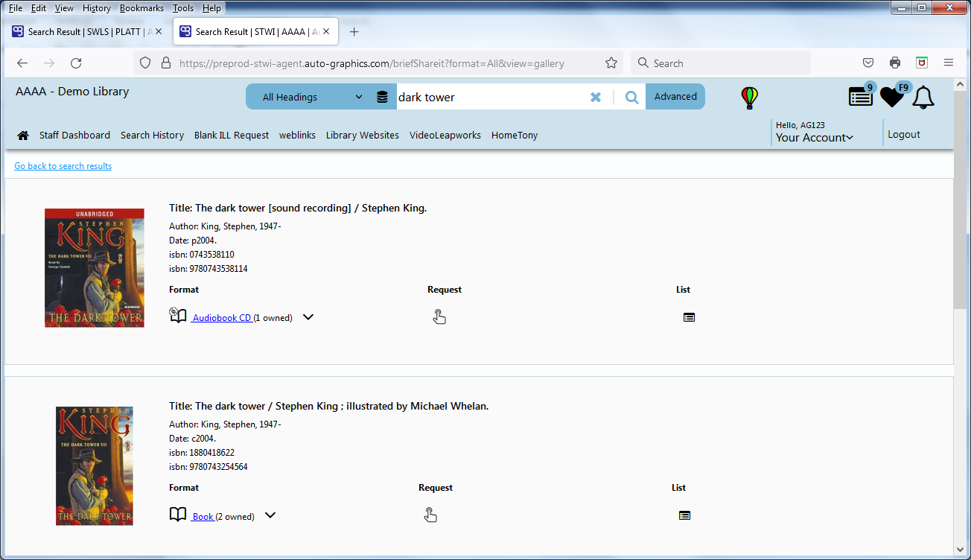Open favorites heart icon with F9 badge
This screenshot has height=560, width=971.
(x=892, y=97)
